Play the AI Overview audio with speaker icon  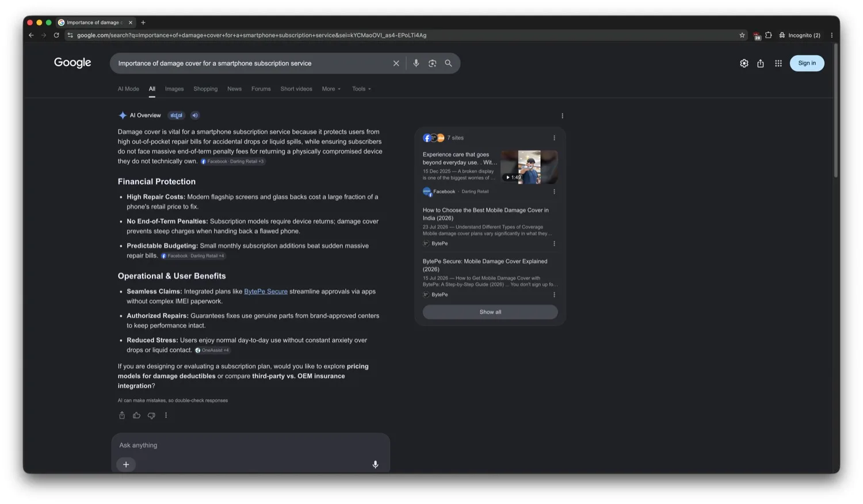click(195, 115)
